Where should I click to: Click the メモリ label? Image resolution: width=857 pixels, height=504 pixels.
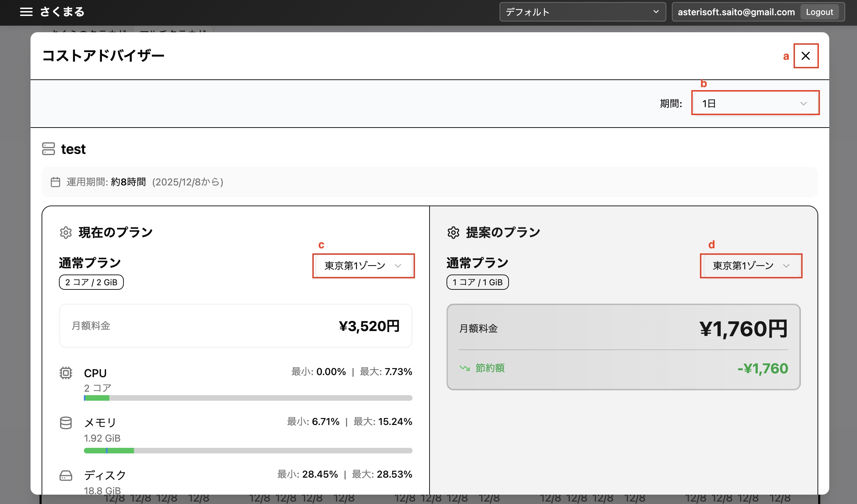tap(100, 423)
